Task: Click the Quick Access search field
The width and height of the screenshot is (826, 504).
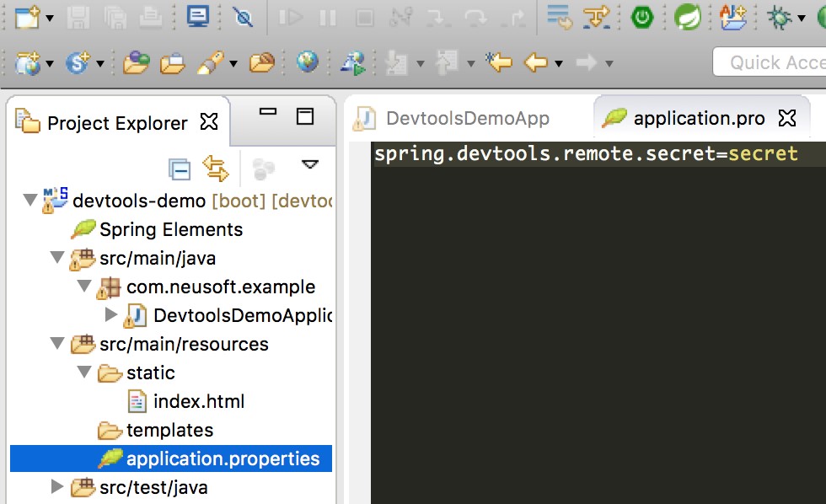Action: [x=770, y=62]
